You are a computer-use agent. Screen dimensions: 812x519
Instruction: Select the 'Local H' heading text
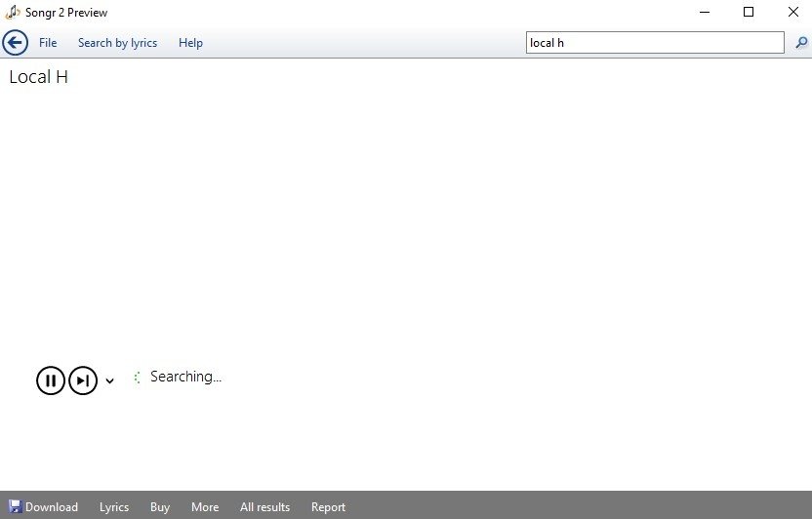(x=38, y=77)
